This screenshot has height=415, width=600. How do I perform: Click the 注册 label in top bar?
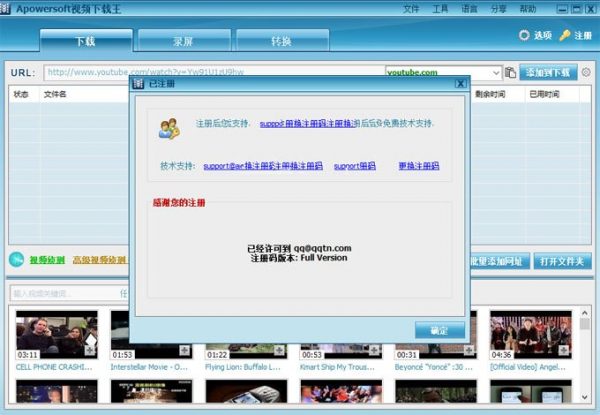coord(583,36)
